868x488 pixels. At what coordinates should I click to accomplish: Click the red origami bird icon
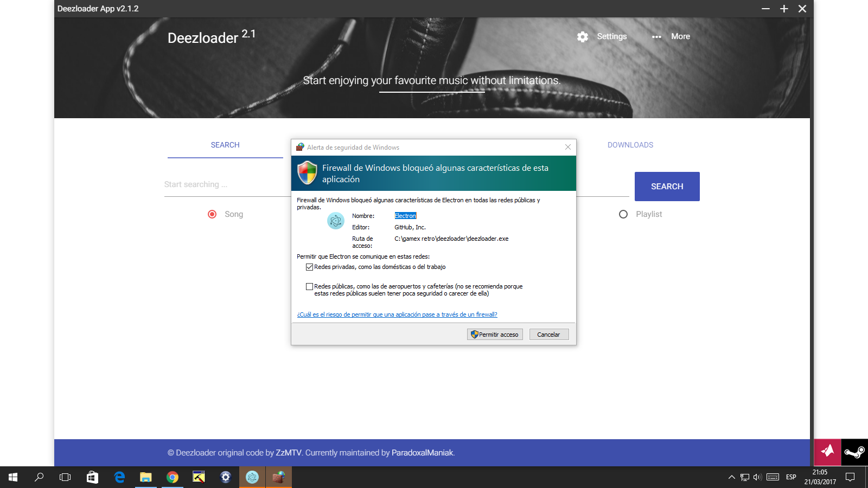pyautogui.click(x=827, y=452)
